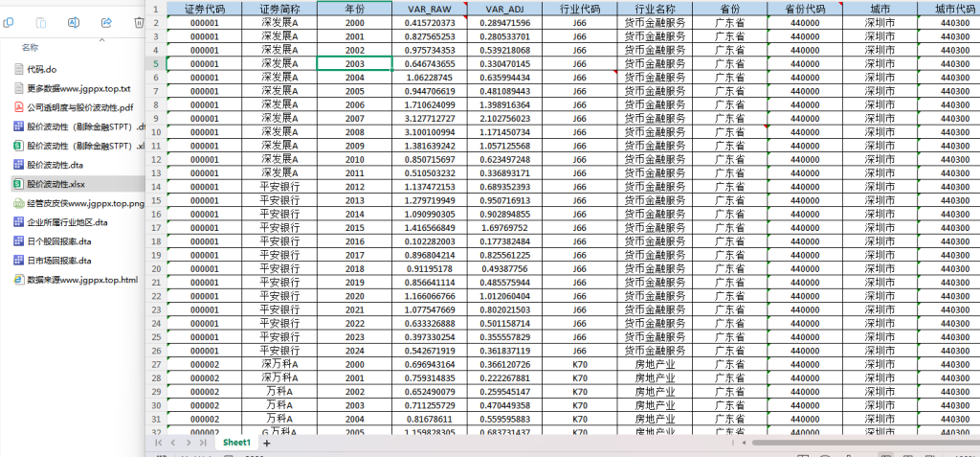Viewport: 980px width, 457px height.
Task: Click the horizontal scrollbar left arrow
Action: [x=744, y=443]
